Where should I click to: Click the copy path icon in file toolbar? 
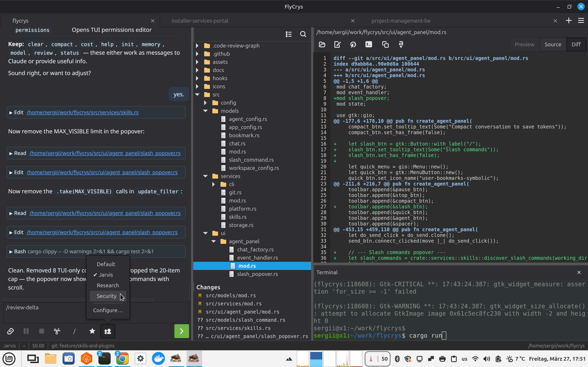[385, 44]
